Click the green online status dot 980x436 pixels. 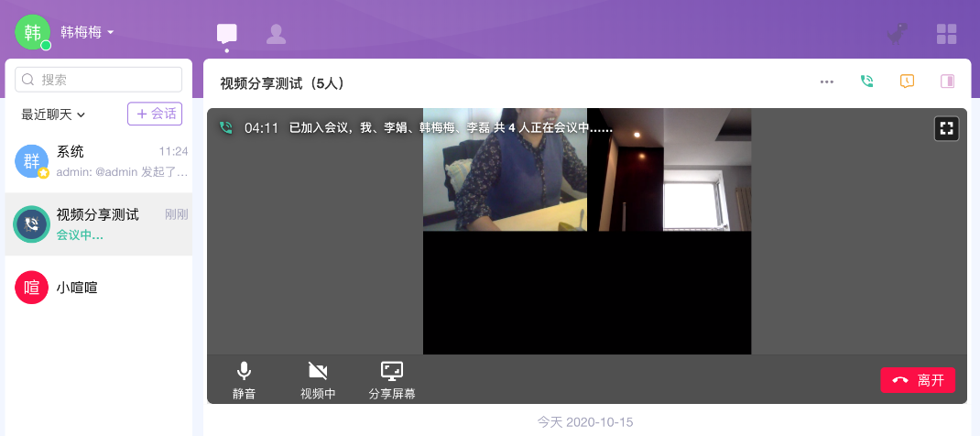coord(46,46)
